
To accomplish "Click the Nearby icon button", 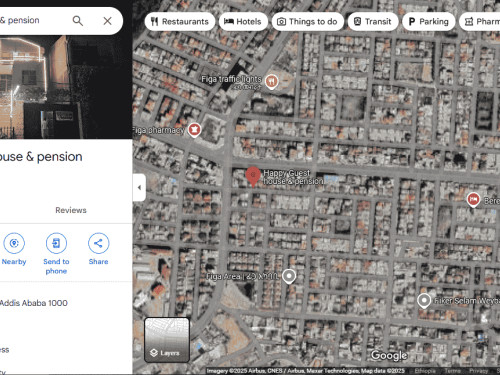I will [14, 243].
